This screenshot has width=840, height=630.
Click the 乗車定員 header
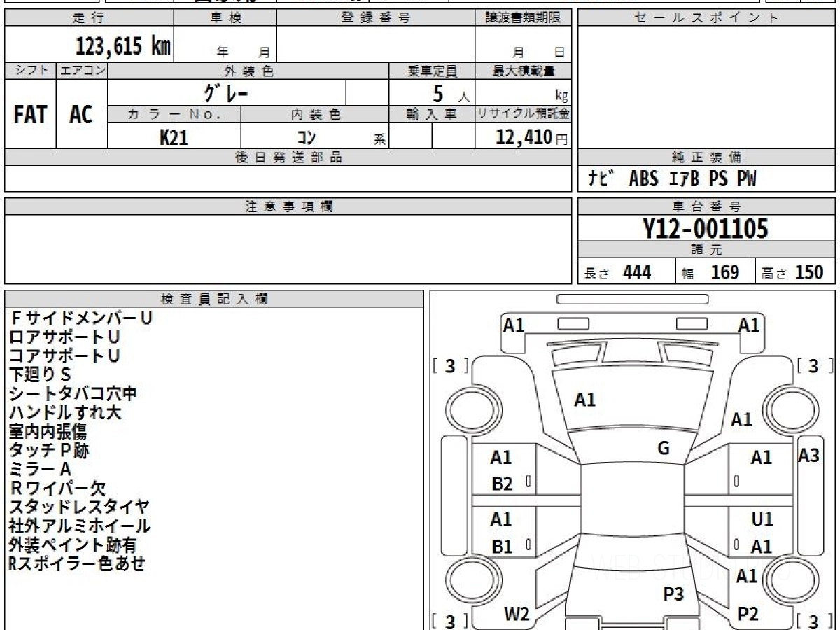tap(432, 71)
